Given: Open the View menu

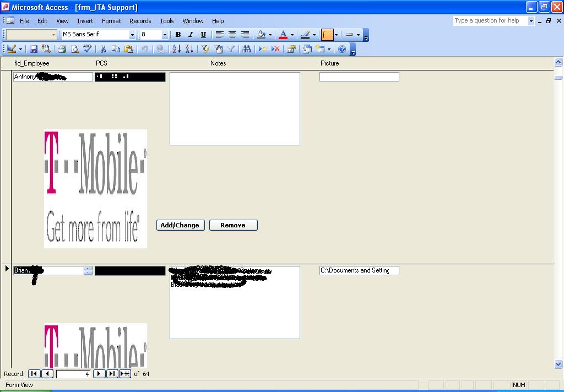Looking at the screenshot, I should coord(62,21).
